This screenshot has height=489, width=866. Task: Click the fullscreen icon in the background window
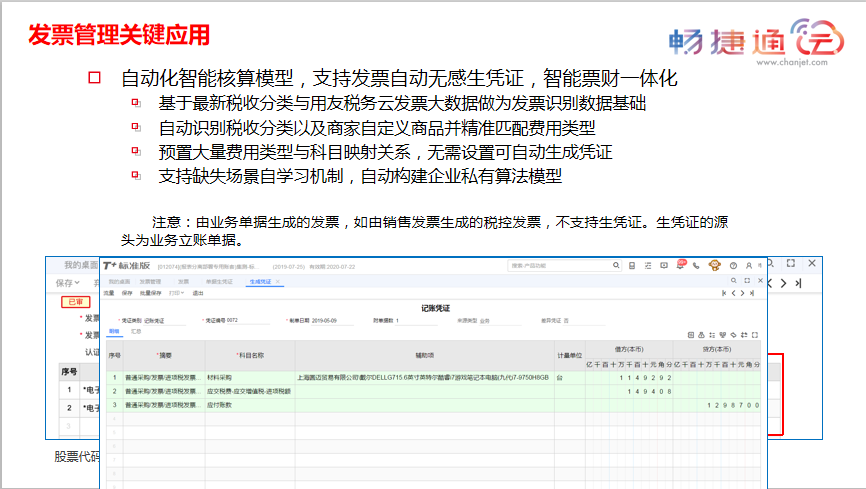coord(791,264)
